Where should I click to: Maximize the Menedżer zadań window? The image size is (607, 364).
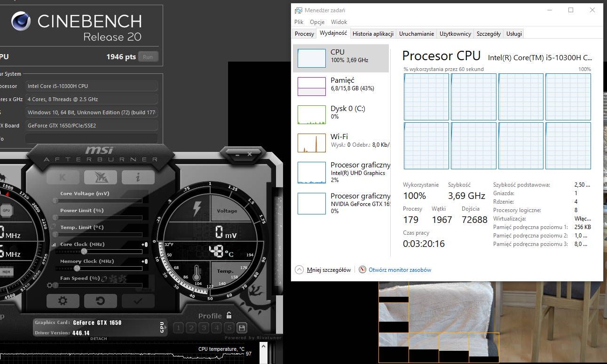tap(571, 10)
